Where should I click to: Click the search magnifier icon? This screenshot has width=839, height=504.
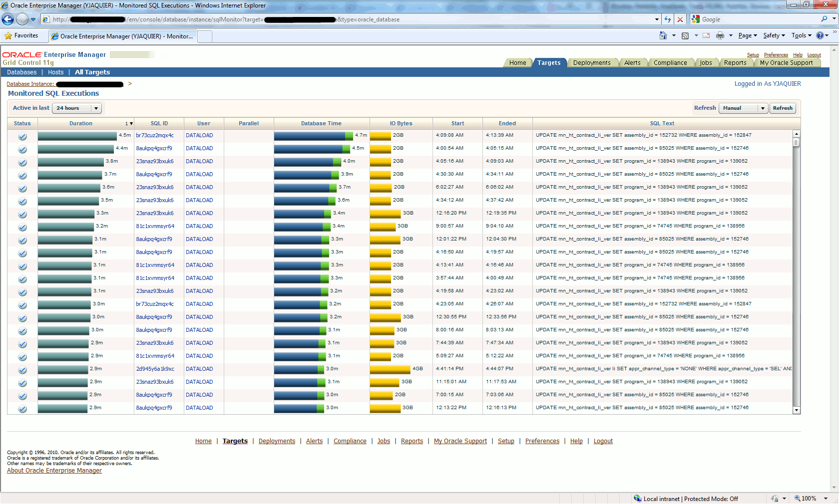(x=824, y=19)
